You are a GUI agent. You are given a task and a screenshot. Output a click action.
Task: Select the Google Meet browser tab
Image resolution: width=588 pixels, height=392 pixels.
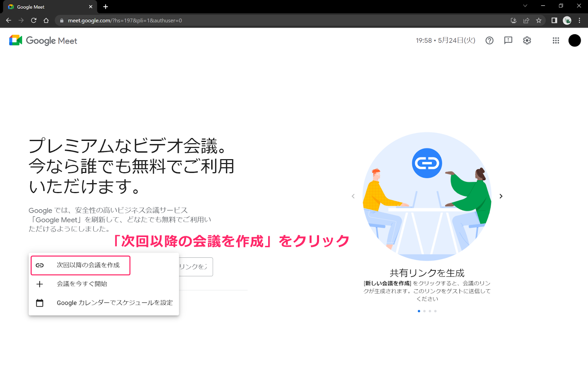click(50, 7)
